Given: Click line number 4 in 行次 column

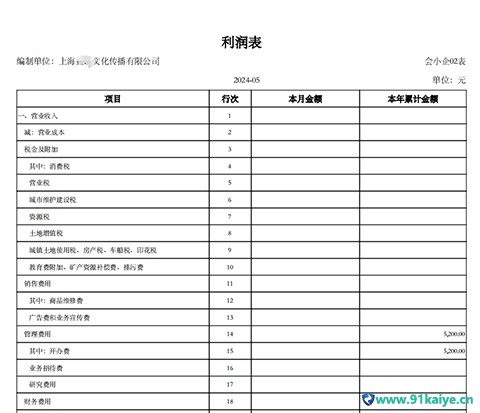Looking at the screenshot, I should [x=229, y=166].
